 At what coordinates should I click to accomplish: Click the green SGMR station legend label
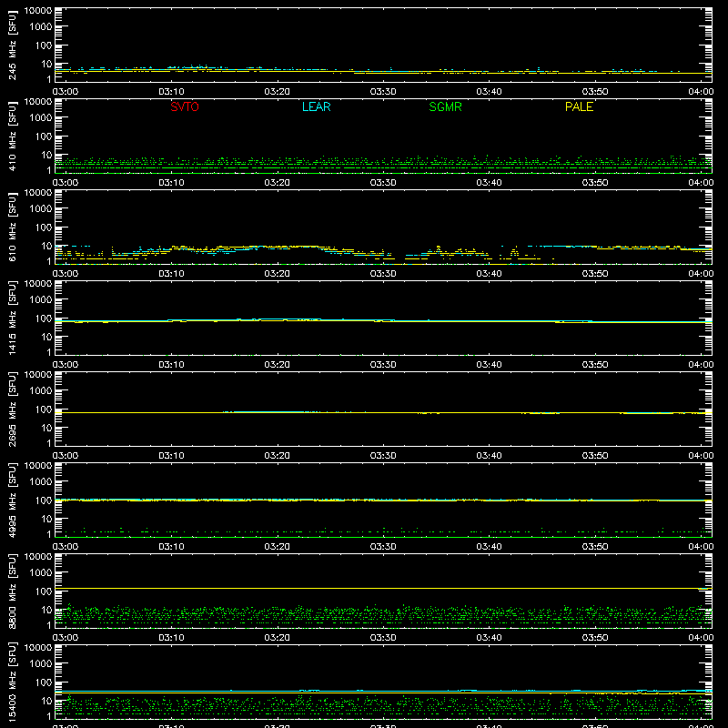(x=445, y=106)
